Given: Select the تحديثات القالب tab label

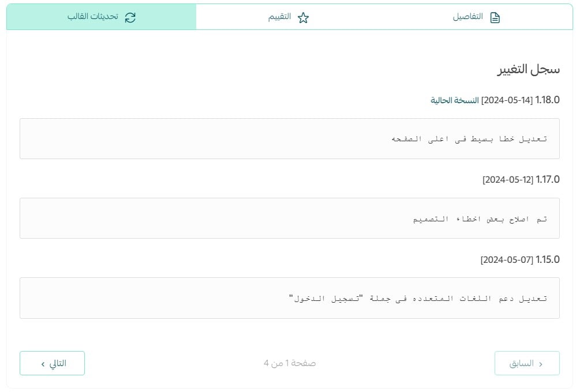Looking at the screenshot, I should pyautogui.click(x=93, y=17).
